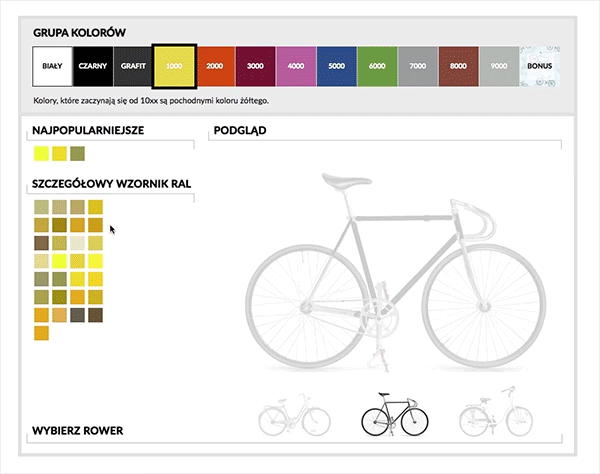The image size is (600, 474).
Task: Pick the blue 5000 color group
Action: 336,66
